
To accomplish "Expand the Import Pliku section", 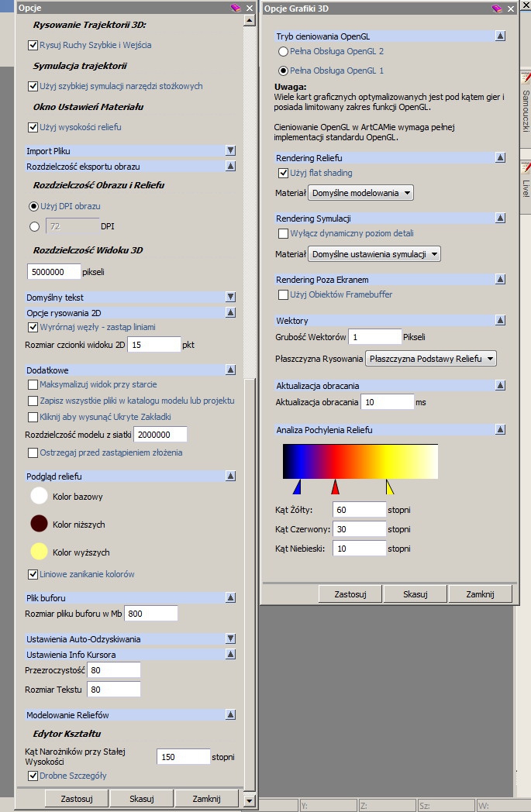I will pyautogui.click(x=231, y=150).
